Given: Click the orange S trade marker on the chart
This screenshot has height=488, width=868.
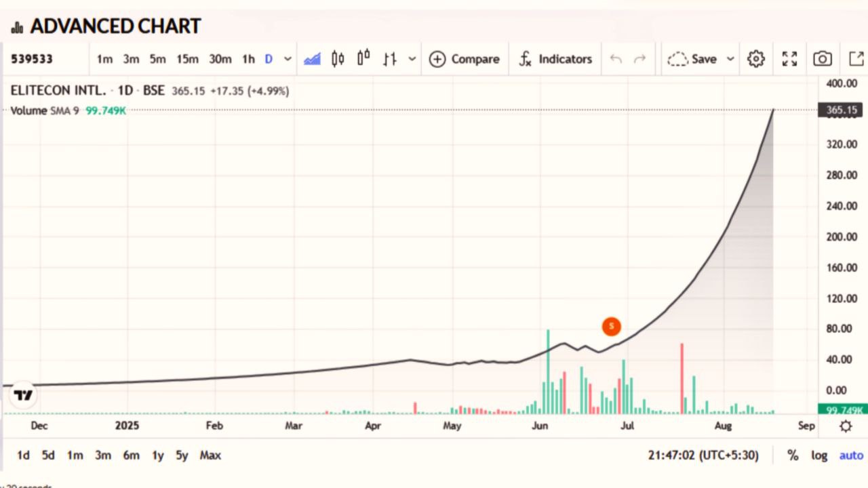Looking at the screenshot, I should 611,326.
